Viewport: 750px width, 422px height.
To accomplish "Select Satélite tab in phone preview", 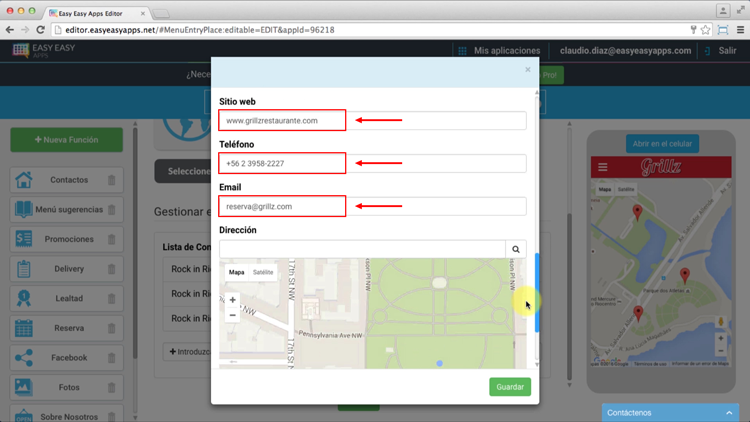I will pos(626,189).
